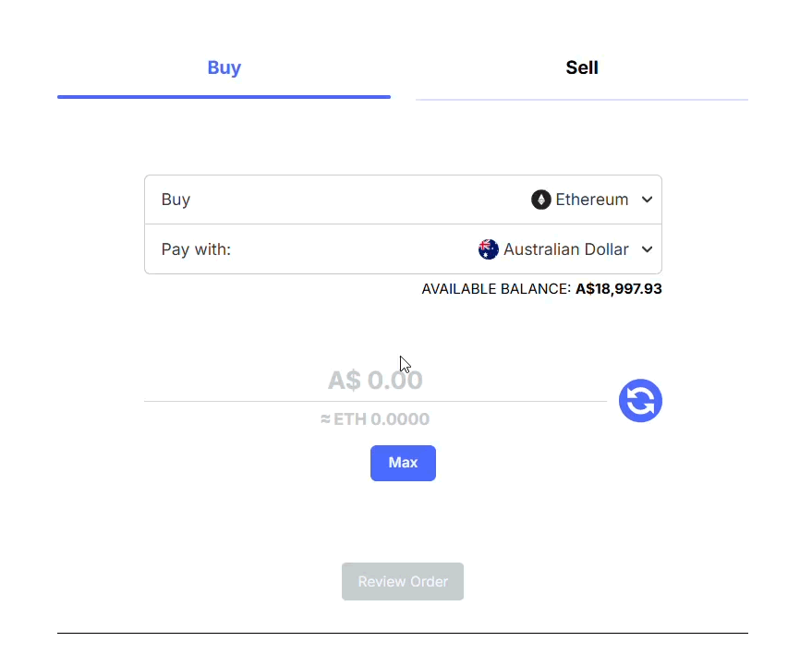The width and height of the screenshot is (812, 666).
Task: Click the Pay with row label
Action: tap(196, 248)
